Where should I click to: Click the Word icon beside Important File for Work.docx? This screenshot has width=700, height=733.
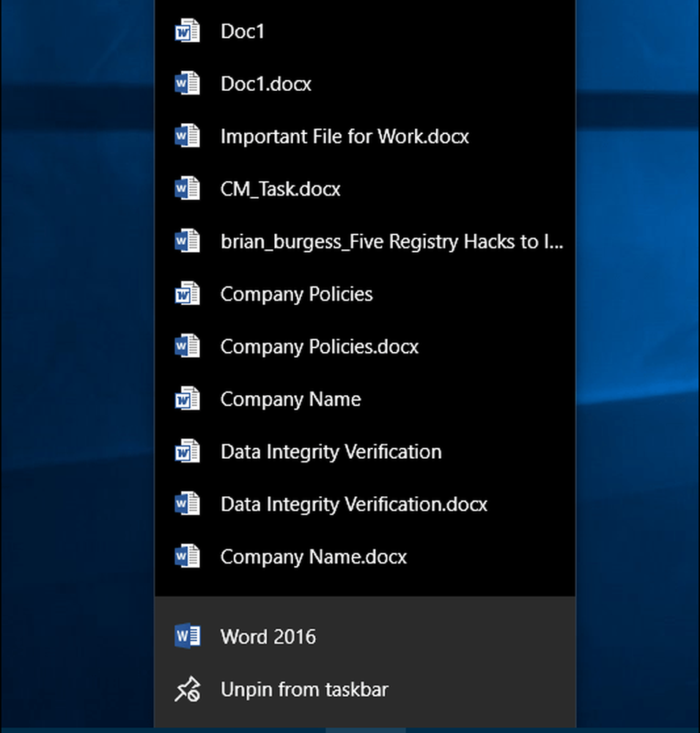pos(187,136)
